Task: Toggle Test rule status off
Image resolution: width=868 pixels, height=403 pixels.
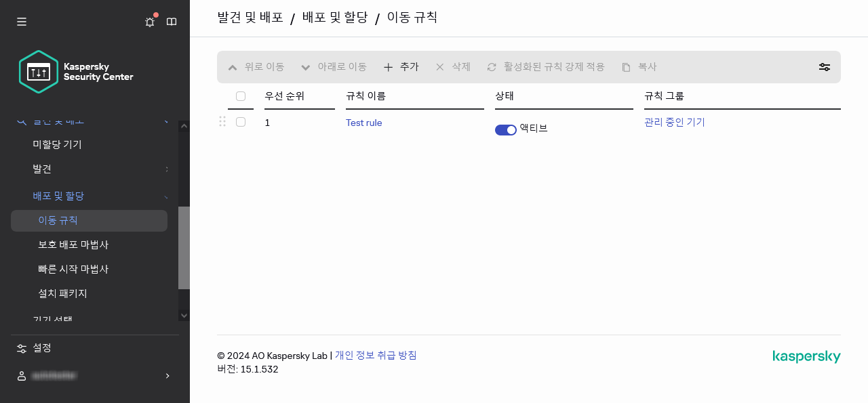Action: click(x=506, y=129)
